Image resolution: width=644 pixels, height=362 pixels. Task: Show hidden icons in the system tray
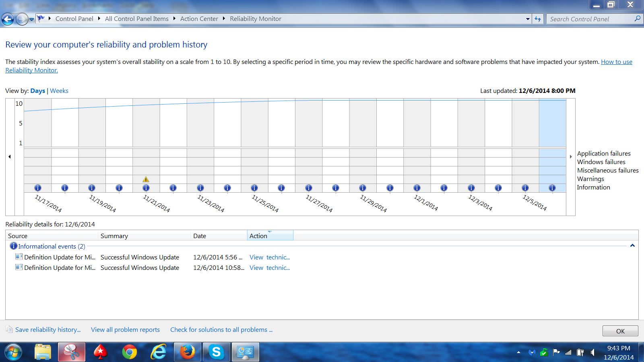(518, 352)
